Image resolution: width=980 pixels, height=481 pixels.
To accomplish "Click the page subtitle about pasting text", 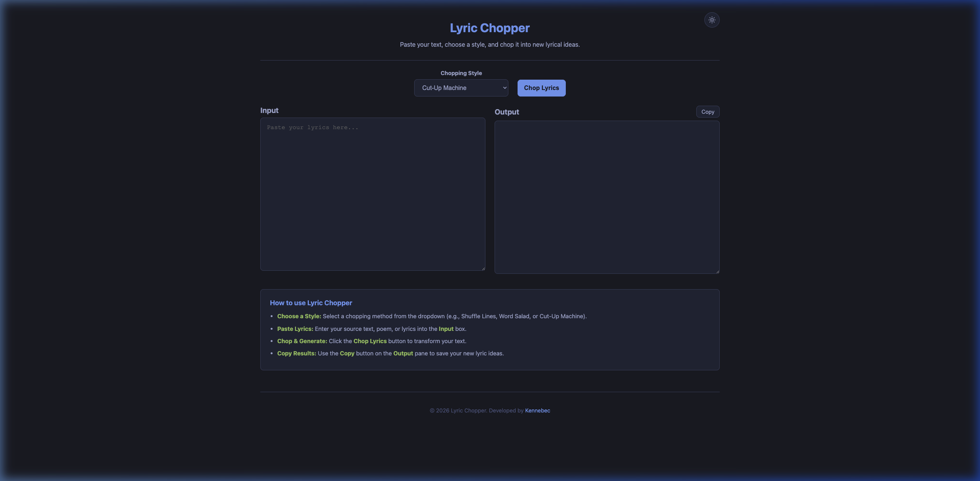I will [x=490, y=45].
